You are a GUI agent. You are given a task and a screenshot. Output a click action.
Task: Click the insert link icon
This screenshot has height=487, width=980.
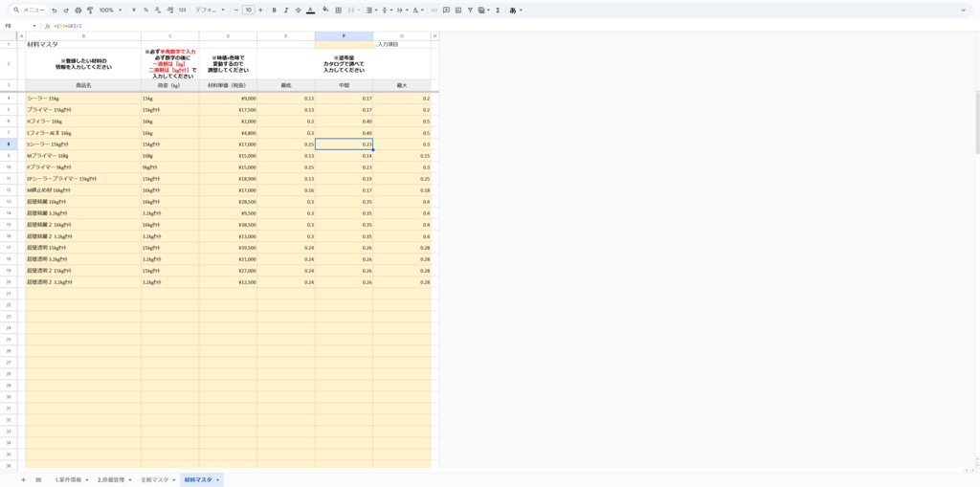(434, 10)
